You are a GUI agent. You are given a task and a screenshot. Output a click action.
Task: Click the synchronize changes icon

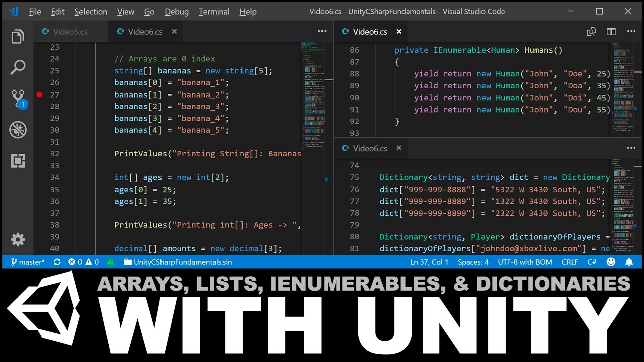(57, 262)
